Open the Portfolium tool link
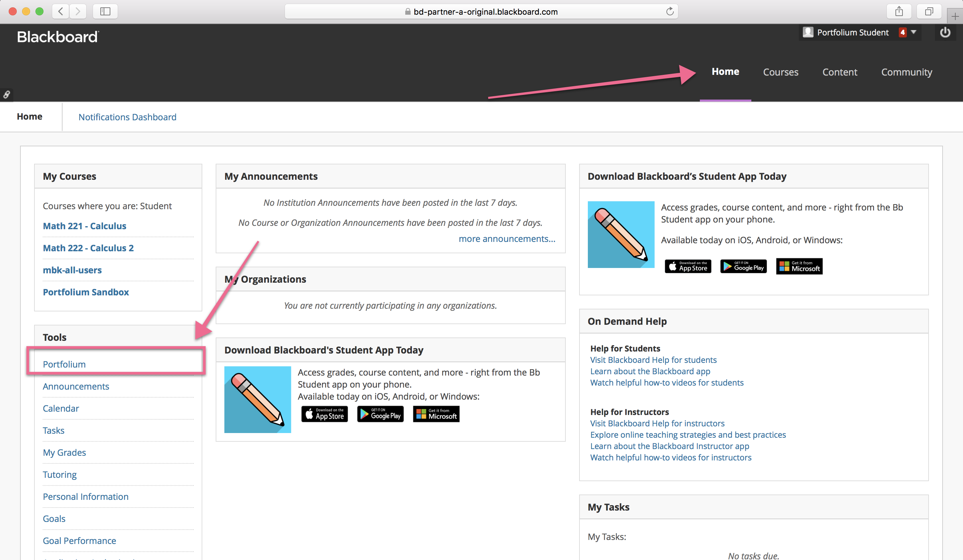This screenshot has width=963, height=560. 64,364
